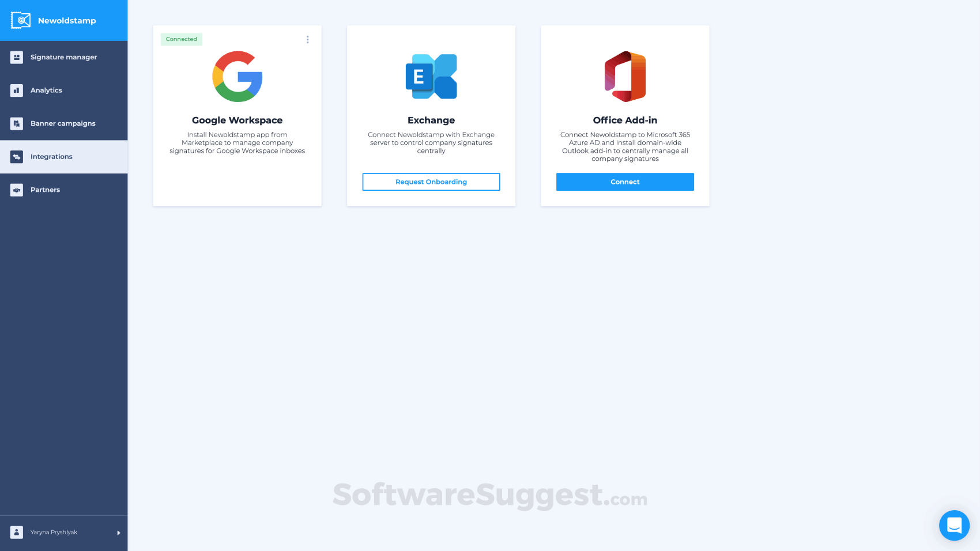
Task: Connect the Office Add-in integration
Action: [625, 182]
